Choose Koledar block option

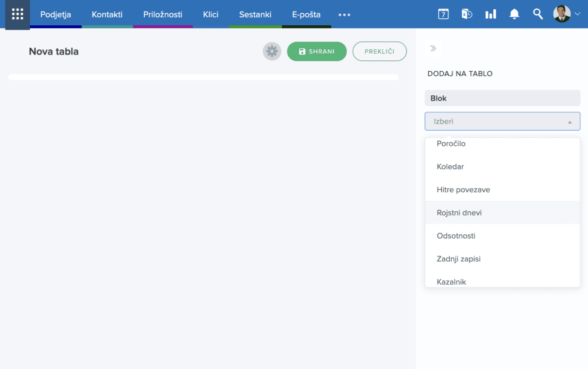tap(450, 167)
